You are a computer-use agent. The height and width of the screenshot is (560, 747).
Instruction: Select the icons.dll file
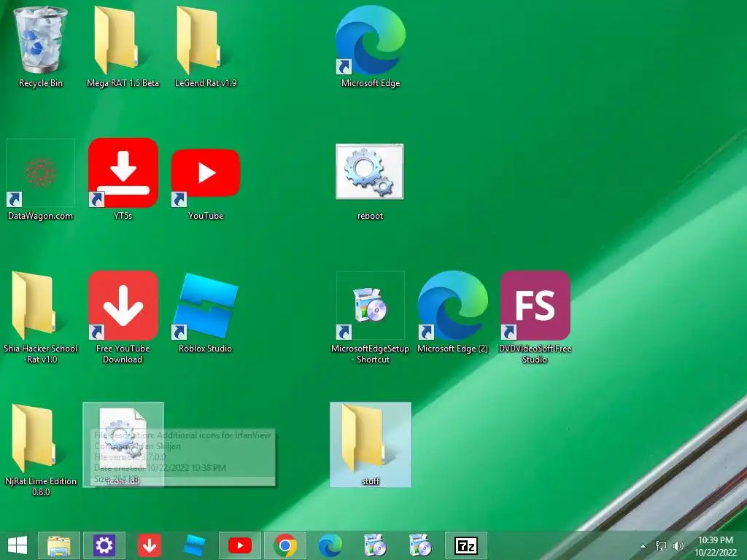click(x=123, y=444)
